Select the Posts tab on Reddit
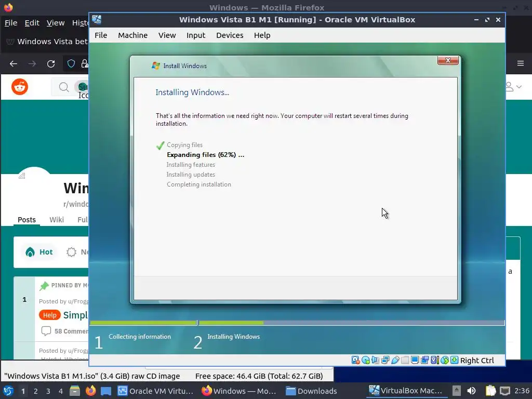 pos(26,220)
